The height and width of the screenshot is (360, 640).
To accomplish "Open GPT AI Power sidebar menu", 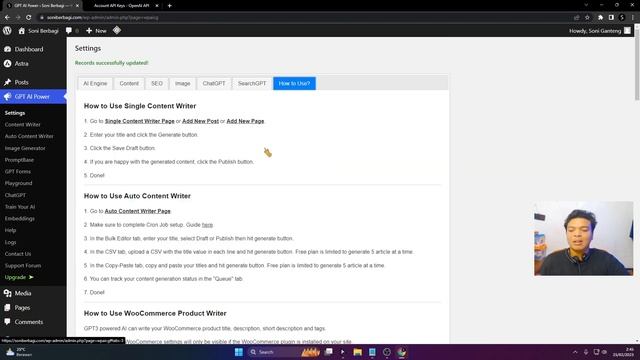I will [33, 97].
